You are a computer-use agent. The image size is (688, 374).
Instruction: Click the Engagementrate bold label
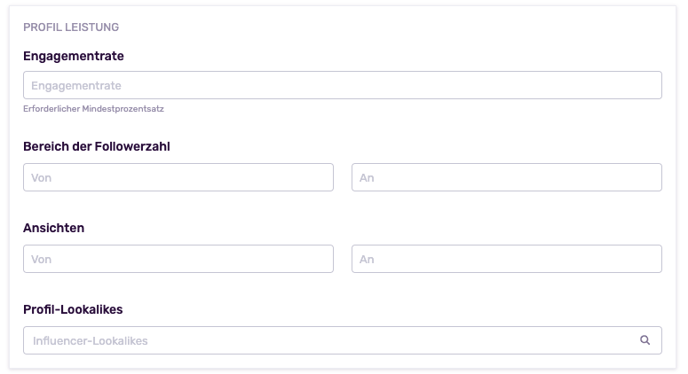73,56
